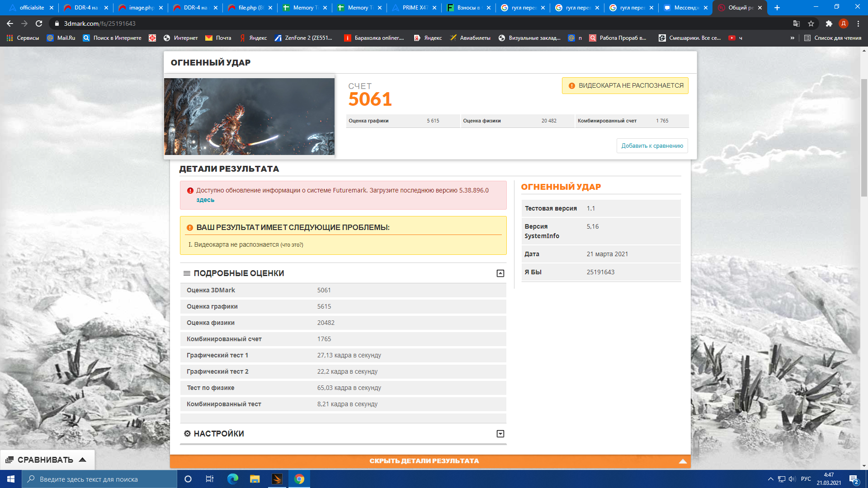Click the (что это?) link
Image resolution: width=868 pixels, height=488 pixels.
292,245
